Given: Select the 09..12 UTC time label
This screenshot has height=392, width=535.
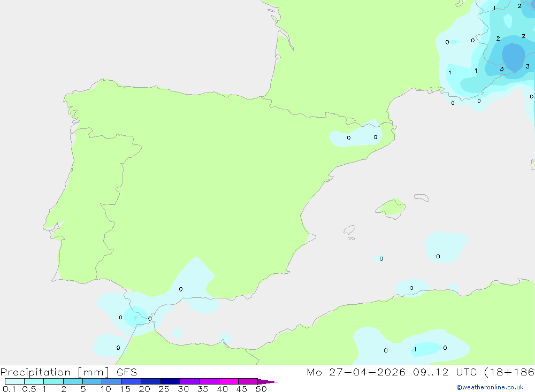Looking at the screenshot, I should coord(445,372).
